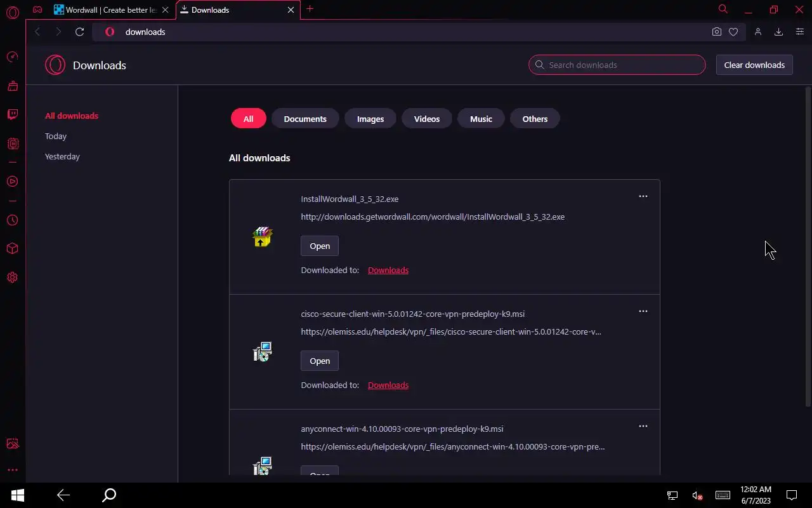The height and width of the screenshot is (508, 812).
Task: Click the heart bookmark icon
Action: (x=733, y=32)
